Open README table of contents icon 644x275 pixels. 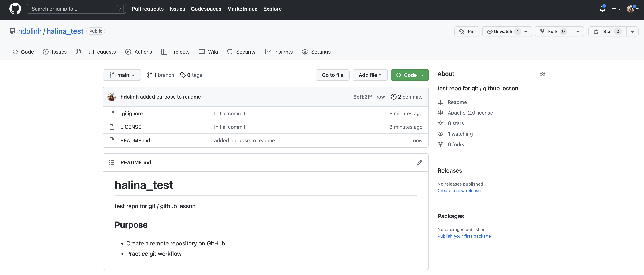coord(112,162)
